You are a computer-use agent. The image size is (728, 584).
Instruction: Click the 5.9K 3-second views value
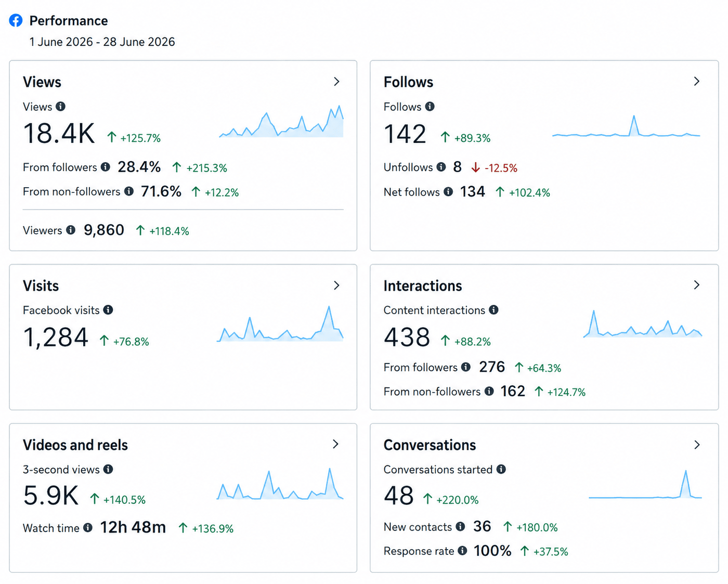coord(51,495)
